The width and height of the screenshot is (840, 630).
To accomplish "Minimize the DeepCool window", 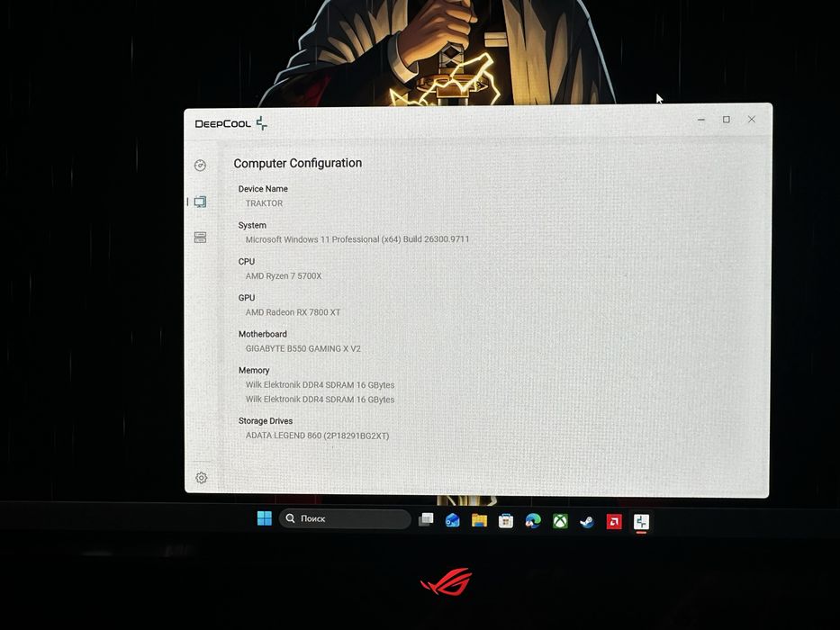I will [x=701, y=120].
